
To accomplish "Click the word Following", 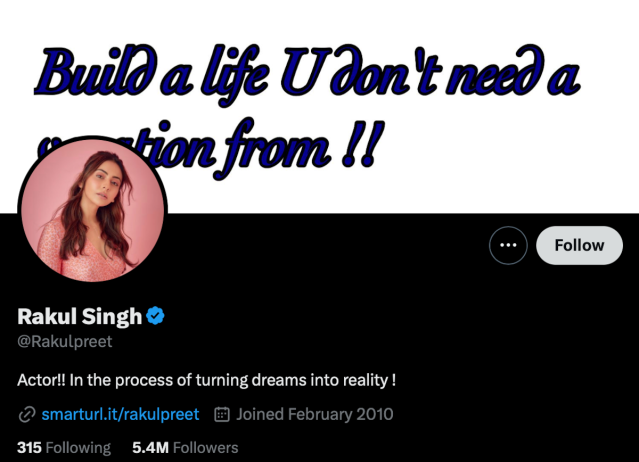I will pos(78,448).
